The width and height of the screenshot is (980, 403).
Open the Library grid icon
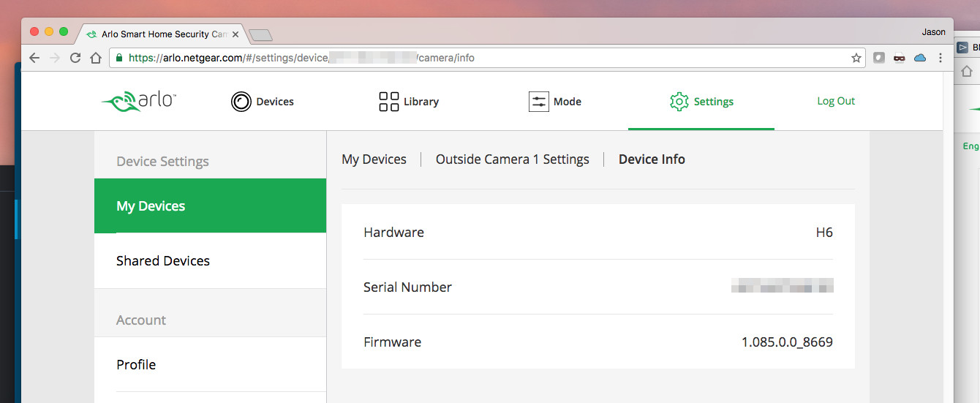[388, 102]
